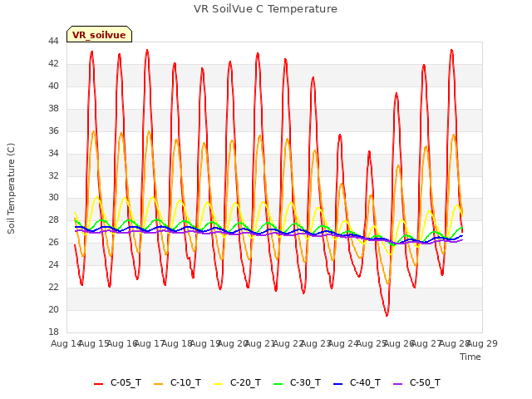Click the Aug 14 x-axis date label
The height and width of the screenshot is (399, 532).
66,343
